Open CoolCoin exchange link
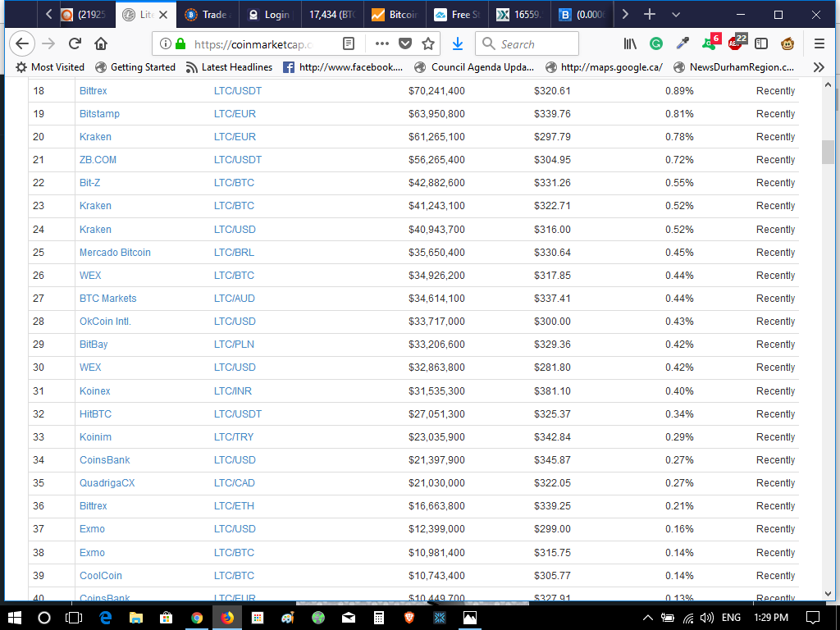This screenshot has height=630, width=840. [x=101, y=575]
